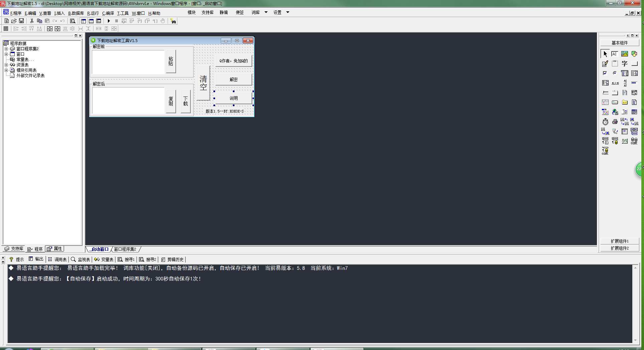Viewport: 644px width, 350px height.
Task: Select the radio button component icon
Action: [x=615, y=73]
